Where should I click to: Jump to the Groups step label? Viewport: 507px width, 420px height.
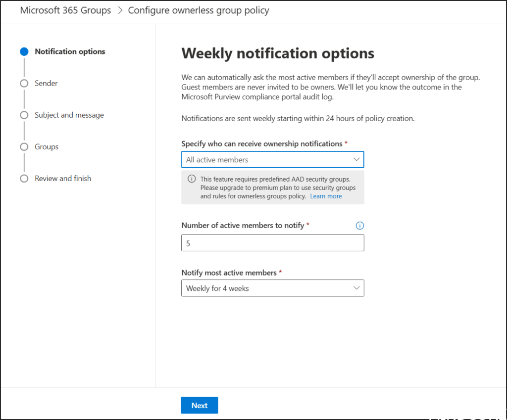[x=47, y=147]
